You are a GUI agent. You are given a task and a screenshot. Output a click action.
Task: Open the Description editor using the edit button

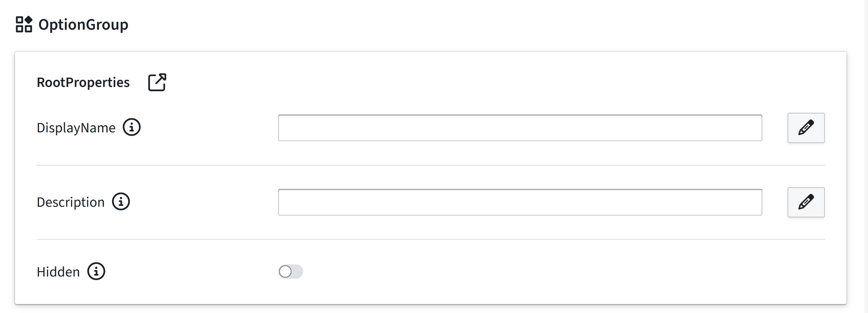pos(806,202)
